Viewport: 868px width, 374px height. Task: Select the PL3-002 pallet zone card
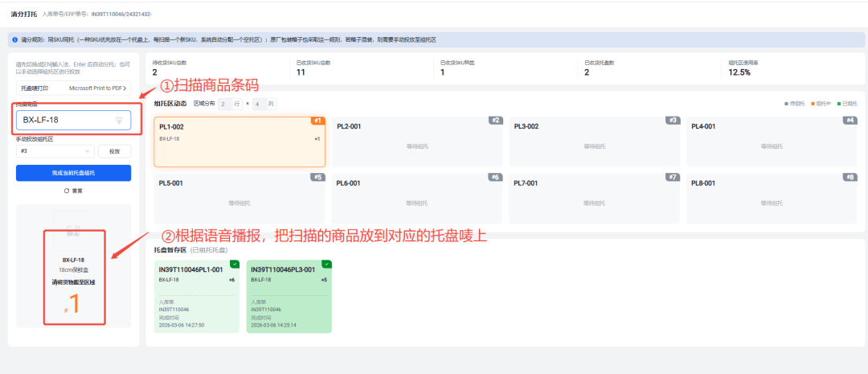(x=595, y=142)
